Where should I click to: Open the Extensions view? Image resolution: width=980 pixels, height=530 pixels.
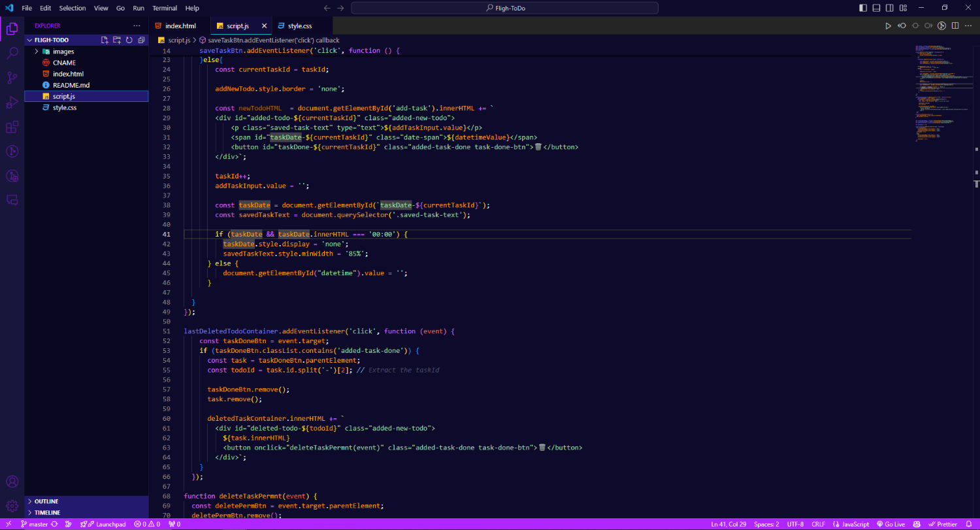click(x=12, y=127)
